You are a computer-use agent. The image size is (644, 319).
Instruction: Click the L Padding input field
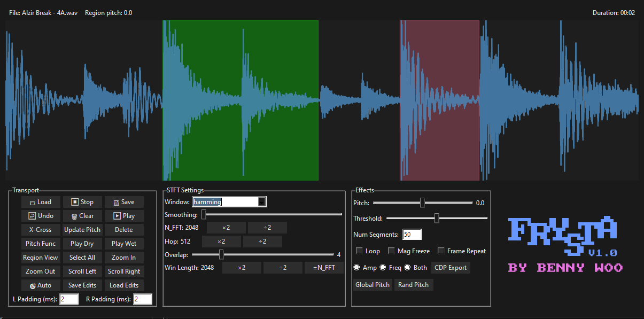(69, 299)
